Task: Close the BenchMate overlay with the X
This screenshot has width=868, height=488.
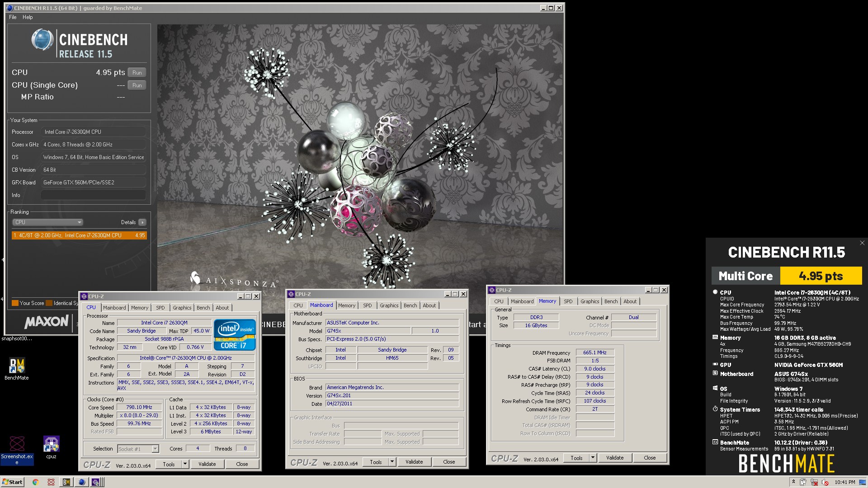Action: coord(862,243)
